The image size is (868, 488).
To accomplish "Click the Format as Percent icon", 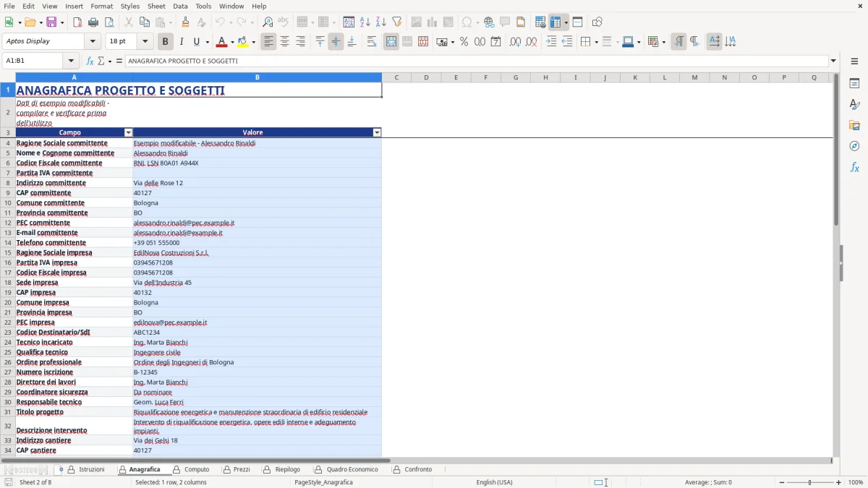I will click(464, 42).
